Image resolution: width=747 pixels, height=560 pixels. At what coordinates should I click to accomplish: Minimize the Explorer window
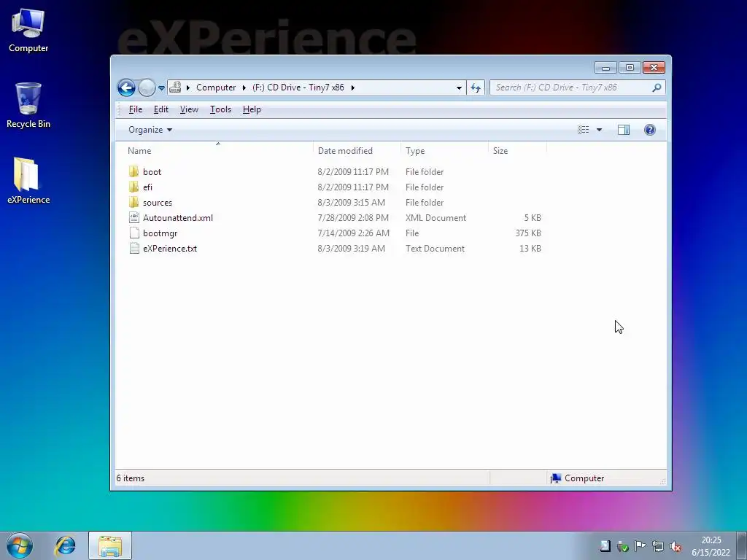(x=605, y=68)
